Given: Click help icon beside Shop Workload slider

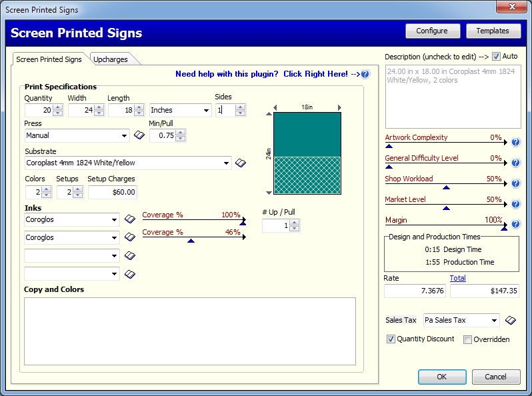Looking at the screenshot, I should (x=515, y=183).
